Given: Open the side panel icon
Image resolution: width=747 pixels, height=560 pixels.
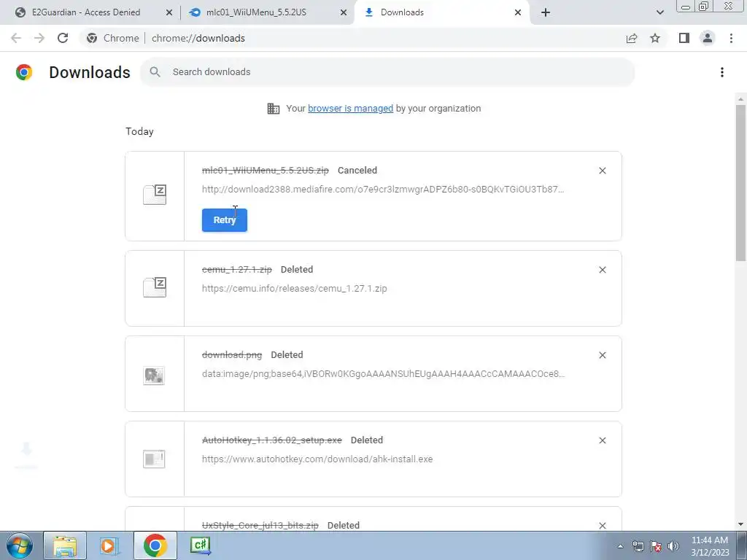Looking at the screenshot, I should [x=684, y=38].
